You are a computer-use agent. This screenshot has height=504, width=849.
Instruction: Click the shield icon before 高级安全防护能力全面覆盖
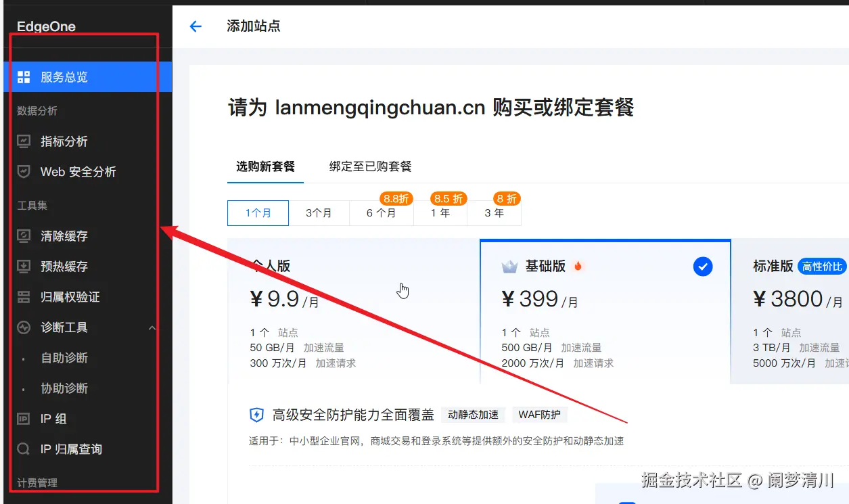256,415
